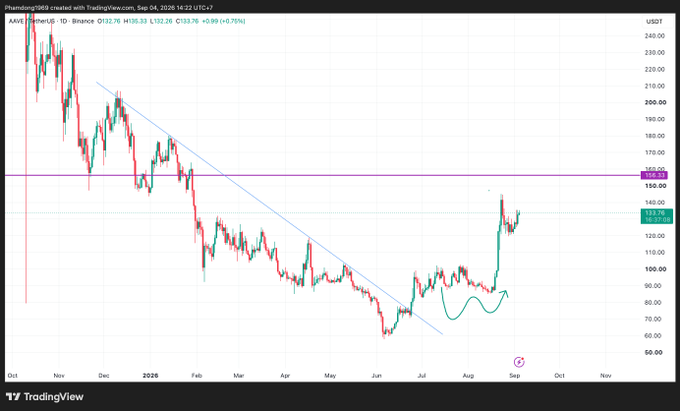Click the 150.00 price axis label
Viewport: 680px width, 411px height.
click(x=655, y=186)
